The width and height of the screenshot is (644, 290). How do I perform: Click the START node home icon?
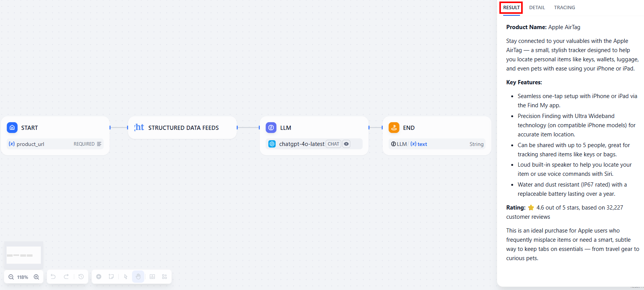pyautogui.click(x=12, y=128)
